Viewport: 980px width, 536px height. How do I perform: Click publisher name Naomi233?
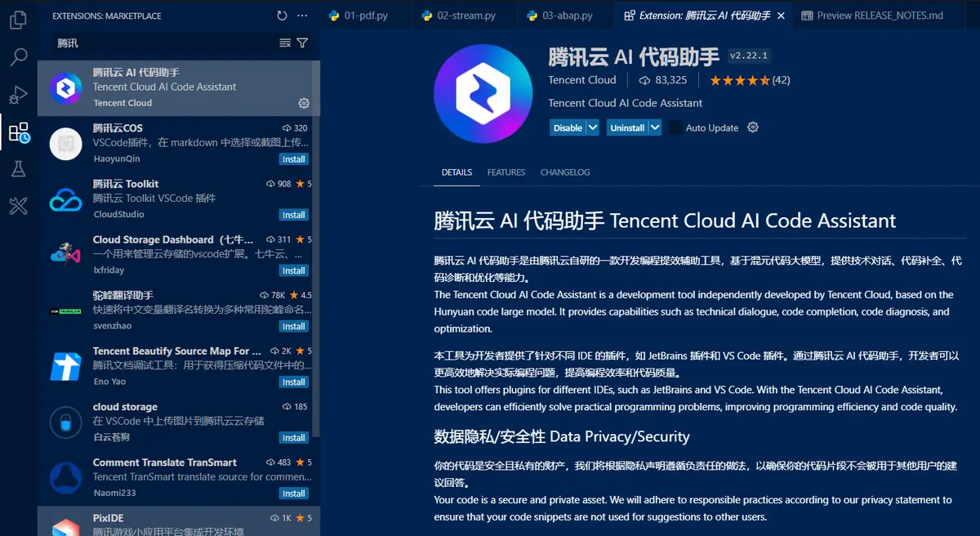114,493
